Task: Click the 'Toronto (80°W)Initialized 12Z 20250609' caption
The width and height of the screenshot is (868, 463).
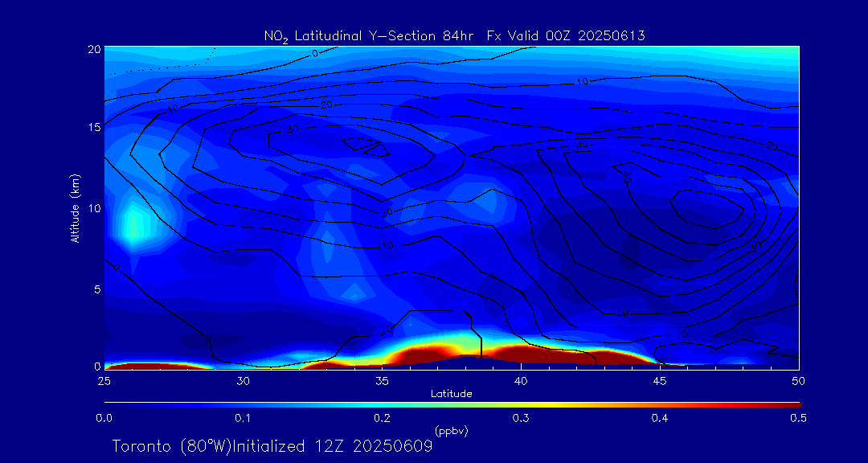Action: [x=272, y=446]
